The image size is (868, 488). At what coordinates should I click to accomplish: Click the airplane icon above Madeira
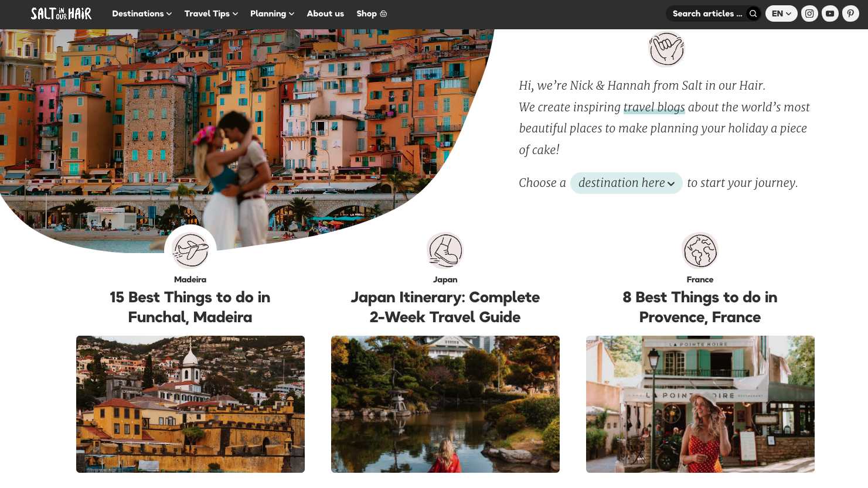coord(190,250)
